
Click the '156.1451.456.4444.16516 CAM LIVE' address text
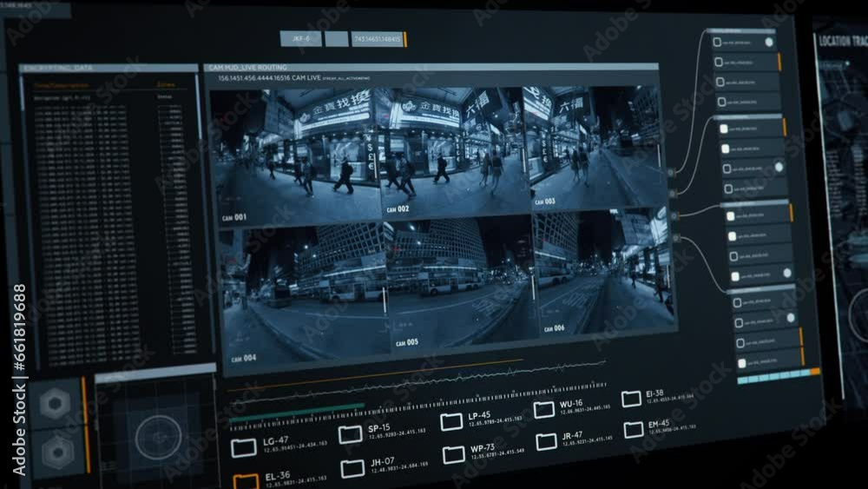pos(269,78)
